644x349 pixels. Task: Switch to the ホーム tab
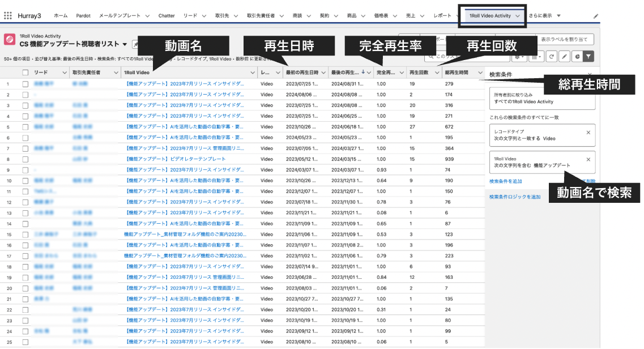59,16
